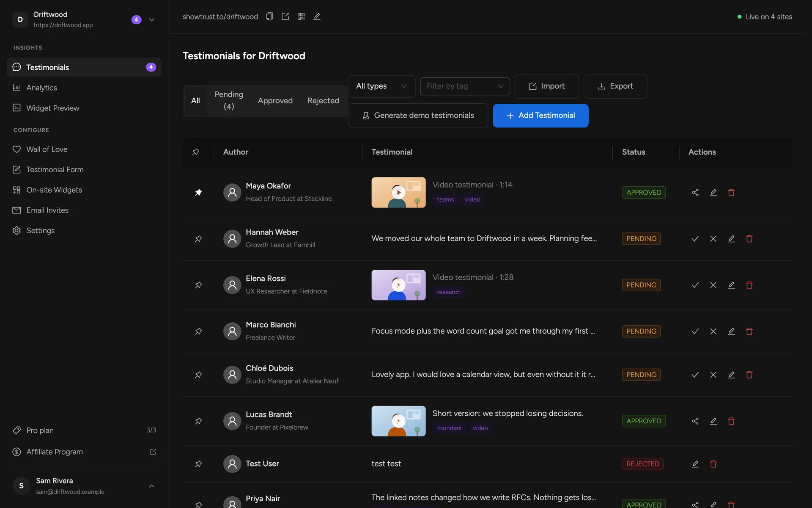Image resolution: width=812 pixels, height=508 pixels.
Task: Switch to the Approved tab
Action: 275,101
